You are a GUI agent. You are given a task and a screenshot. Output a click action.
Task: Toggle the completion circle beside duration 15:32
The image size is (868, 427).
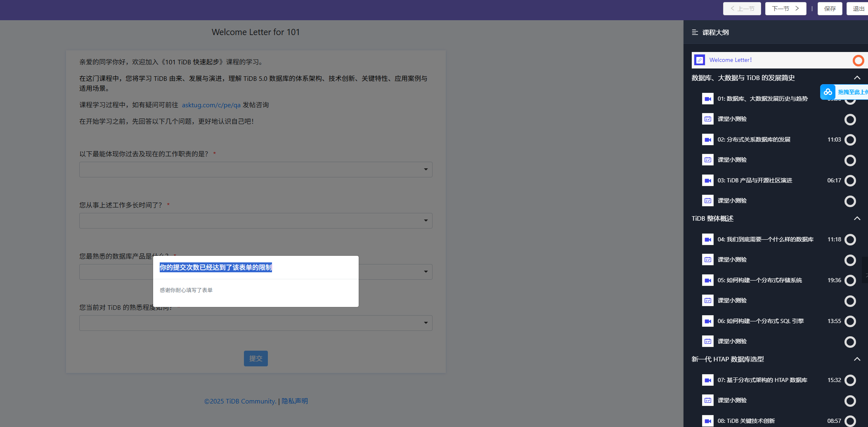[x=850, y=380]
